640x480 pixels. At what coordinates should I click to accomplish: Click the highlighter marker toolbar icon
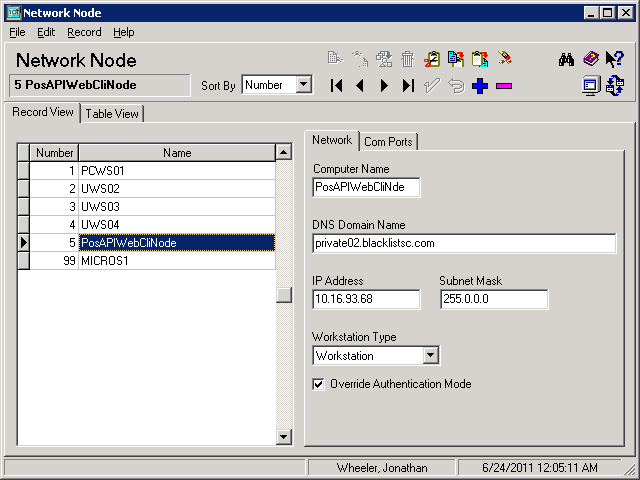[504, 58]
